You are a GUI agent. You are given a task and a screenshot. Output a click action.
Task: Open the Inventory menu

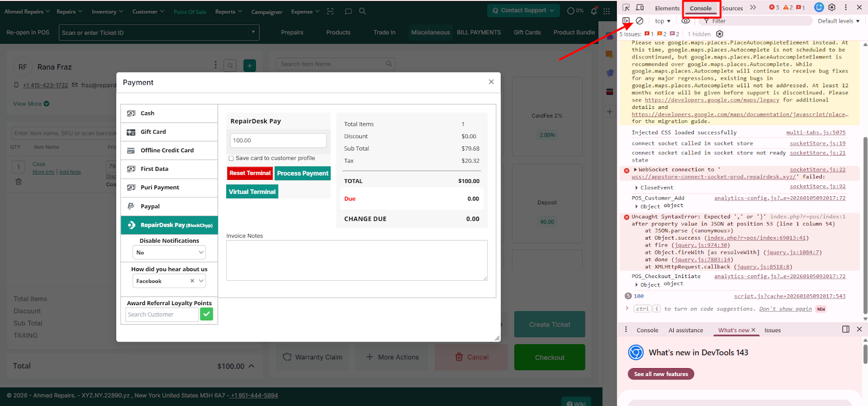pyautogui.click(x=107, y=11)
